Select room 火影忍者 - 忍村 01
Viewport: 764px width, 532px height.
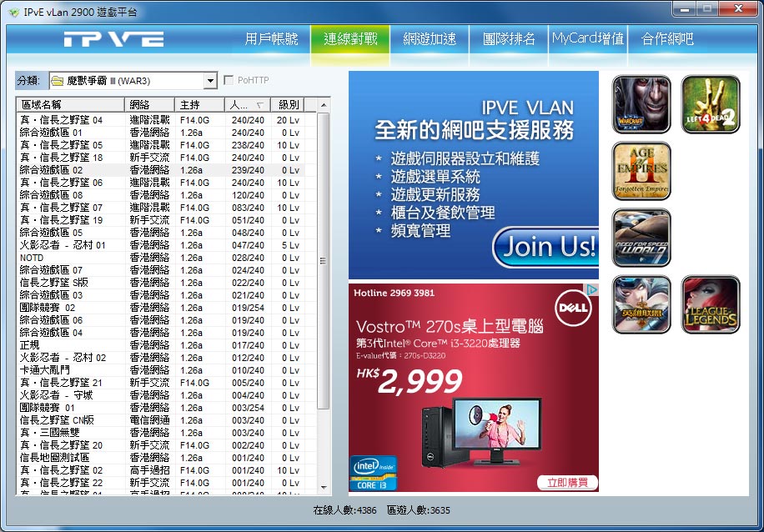160,245
